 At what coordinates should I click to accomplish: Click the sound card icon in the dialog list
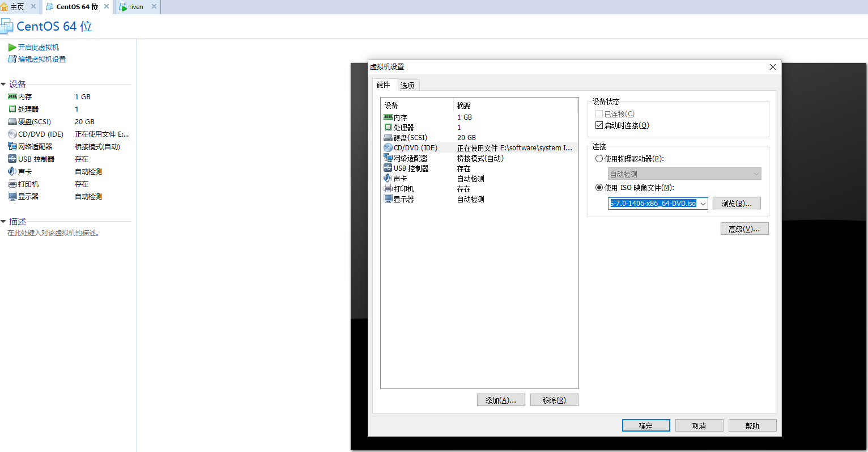pos(388,179)
